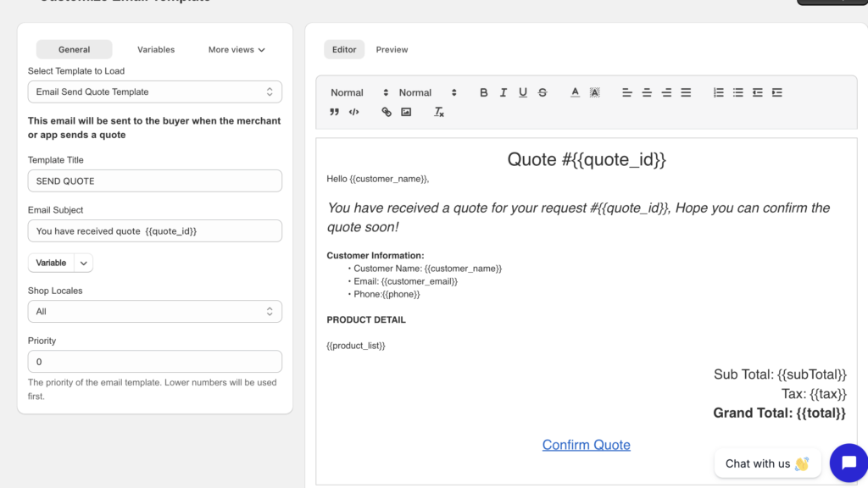Click the underline icon
This screenshot has height=488, width=868.
pyautogui.click(x=522, y=92)
